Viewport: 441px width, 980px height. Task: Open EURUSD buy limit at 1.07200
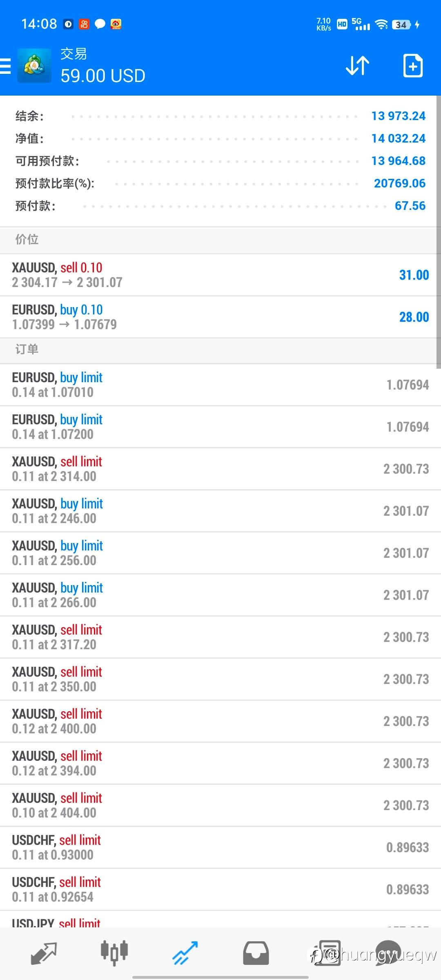point(220,427)
